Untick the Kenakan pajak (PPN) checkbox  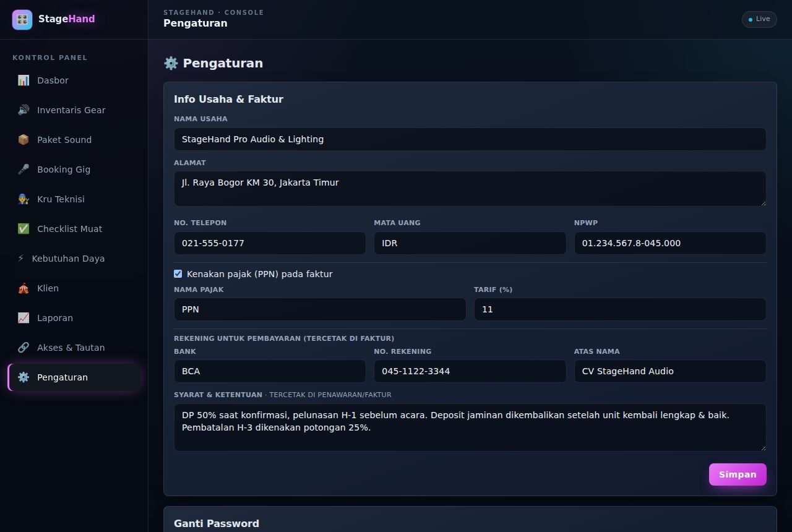[x=178, y=273]
